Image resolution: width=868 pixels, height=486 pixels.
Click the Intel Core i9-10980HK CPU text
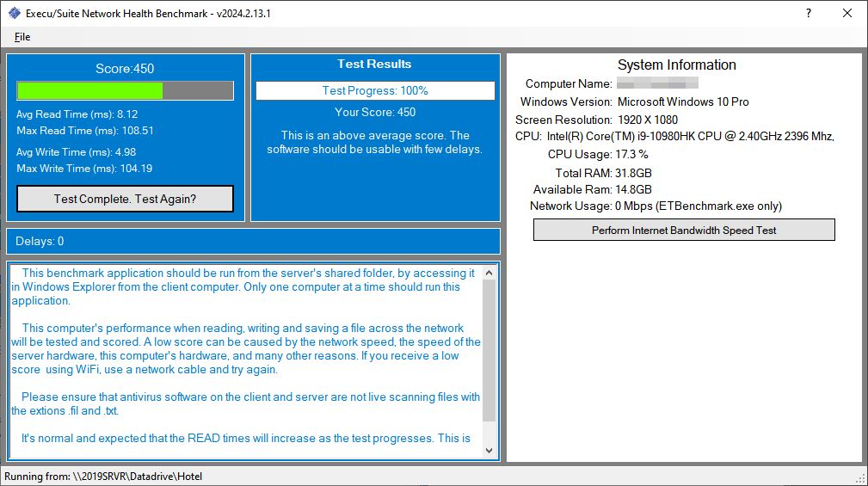[690, 136]
